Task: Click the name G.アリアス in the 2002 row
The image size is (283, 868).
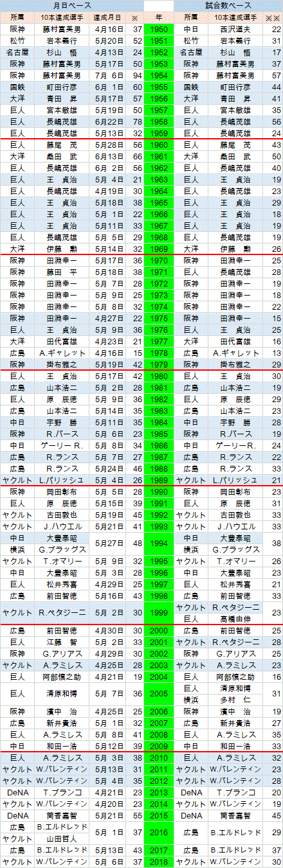Action: [62, 654]
